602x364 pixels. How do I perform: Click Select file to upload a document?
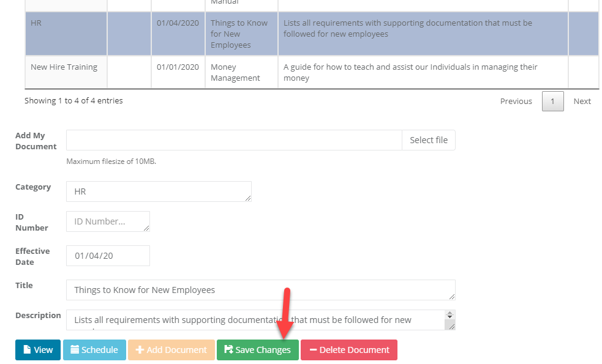pyautogui.click(x=428, y=140)
